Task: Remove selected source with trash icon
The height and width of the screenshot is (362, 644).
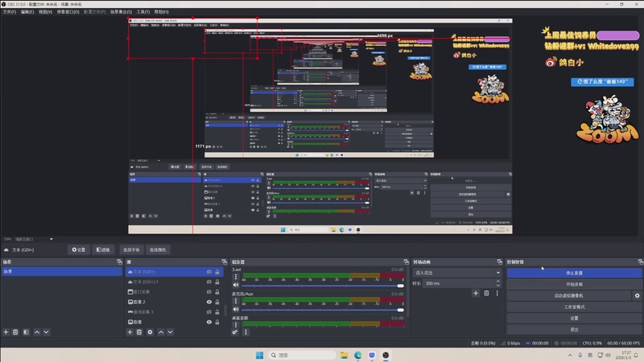Action: coord(139,332)
